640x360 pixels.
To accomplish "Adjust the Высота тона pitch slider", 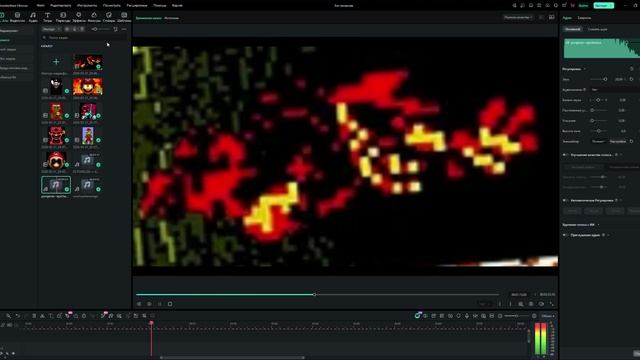I will (x=599, y=131).
